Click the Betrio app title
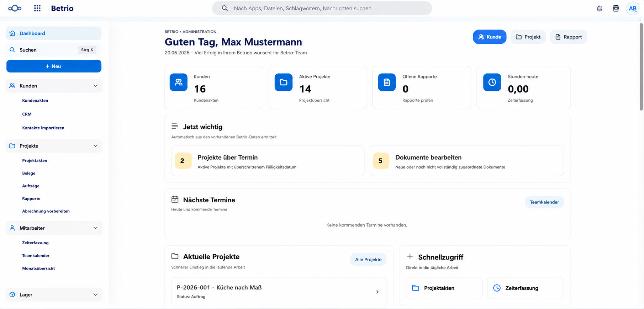Screen dimensions: 644x309 [62, 8]
